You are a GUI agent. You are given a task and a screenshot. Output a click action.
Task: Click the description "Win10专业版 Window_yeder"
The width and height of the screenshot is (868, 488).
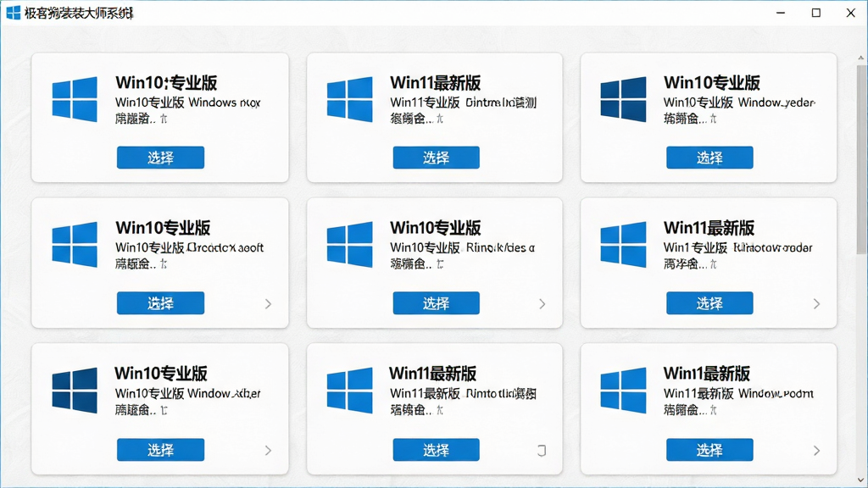tap(739, 103)
